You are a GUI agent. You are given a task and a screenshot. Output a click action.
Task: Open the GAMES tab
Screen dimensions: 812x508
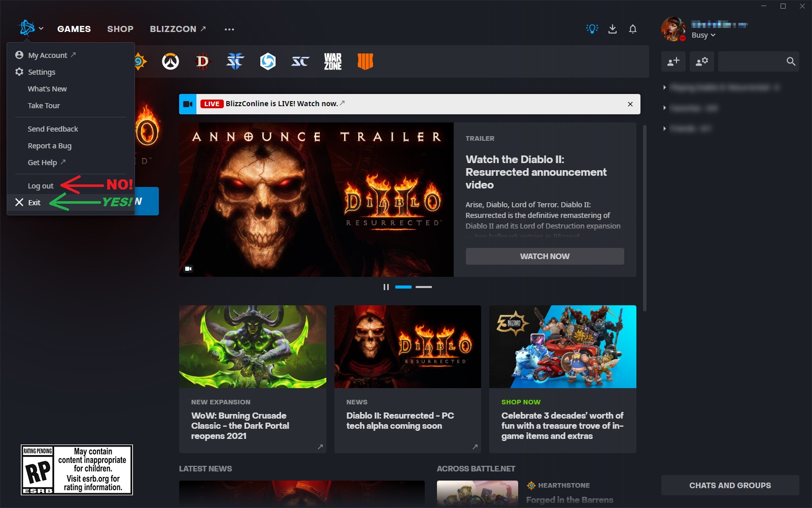point(74,29)
